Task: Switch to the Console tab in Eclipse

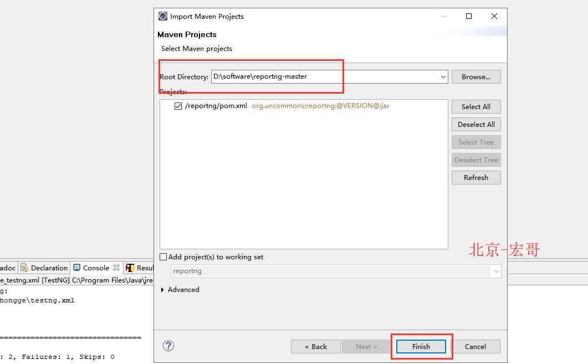Action: tap(96, 268)
